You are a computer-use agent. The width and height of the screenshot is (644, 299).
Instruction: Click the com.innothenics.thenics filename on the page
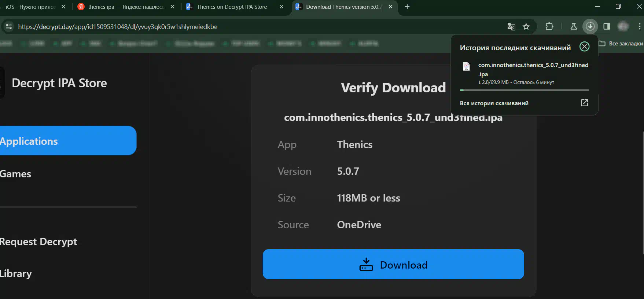point(393,117)
